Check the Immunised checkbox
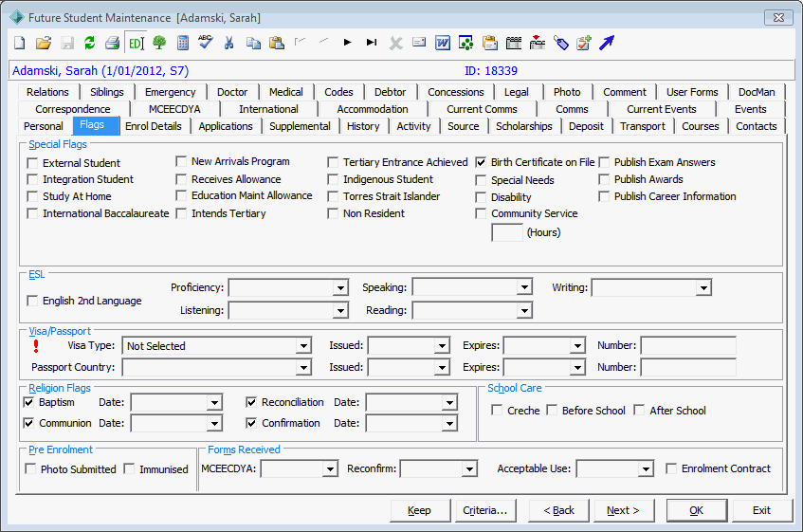The image size is (803, 532). click(x=130, y=469)
